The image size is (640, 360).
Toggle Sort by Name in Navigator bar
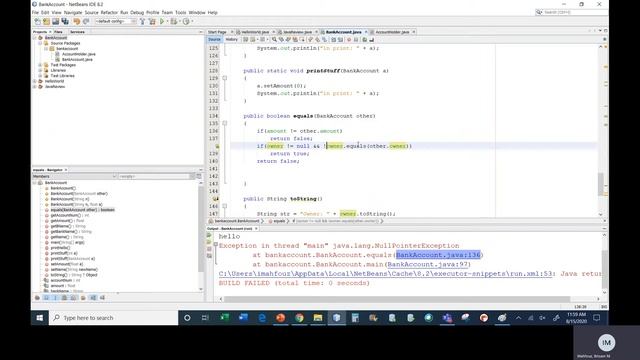click(93, 298)
